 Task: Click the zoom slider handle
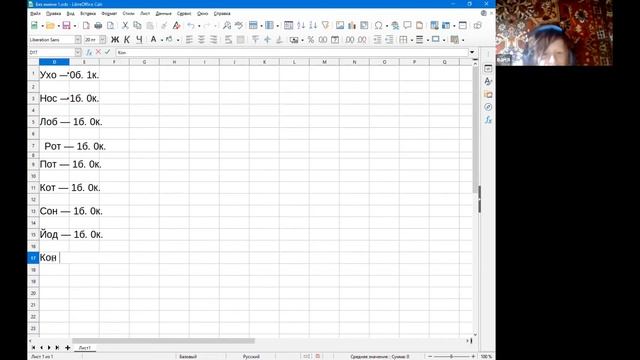pos(451,356)
